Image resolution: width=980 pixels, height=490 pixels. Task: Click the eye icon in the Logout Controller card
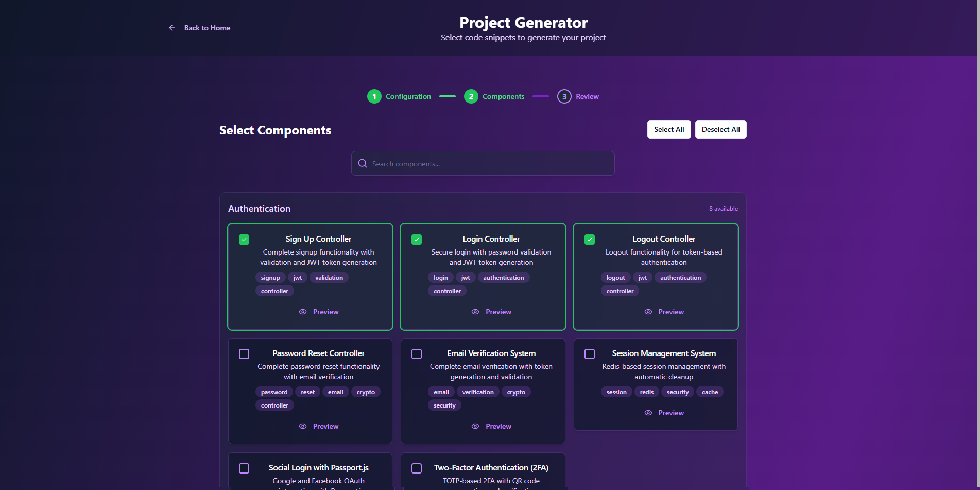tap(648, 312)
